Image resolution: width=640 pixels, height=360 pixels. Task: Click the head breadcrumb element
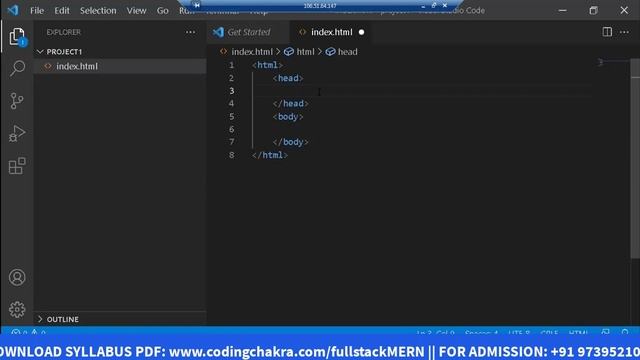[347, 52]
